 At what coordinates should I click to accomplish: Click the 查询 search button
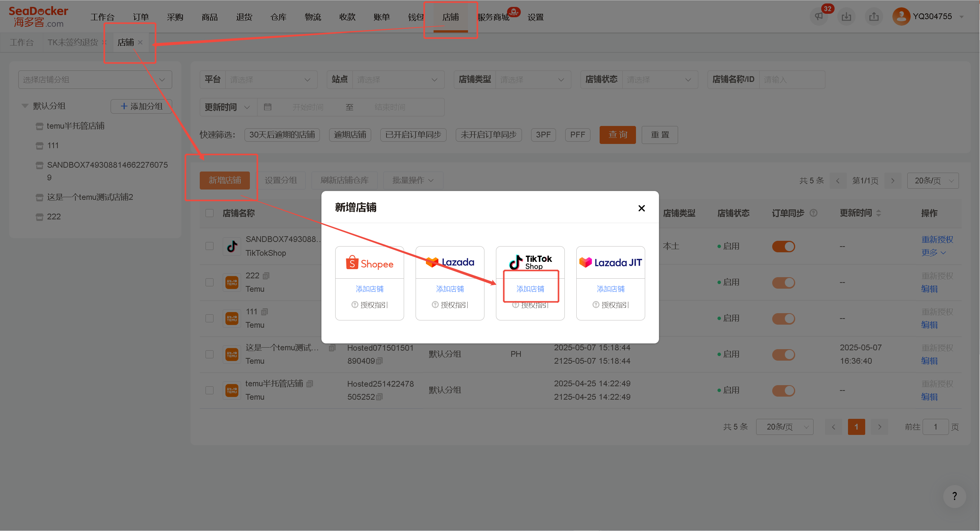(x=618, y=135)
